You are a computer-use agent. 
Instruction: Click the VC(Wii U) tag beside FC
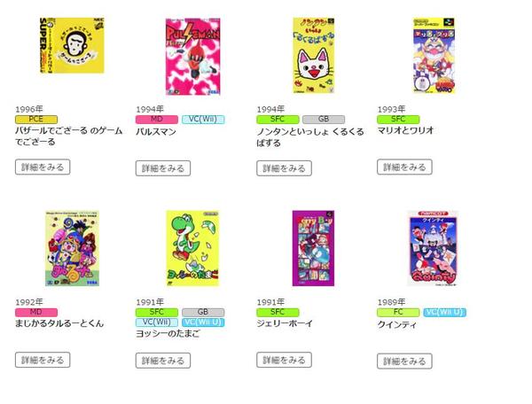(444, 312)
